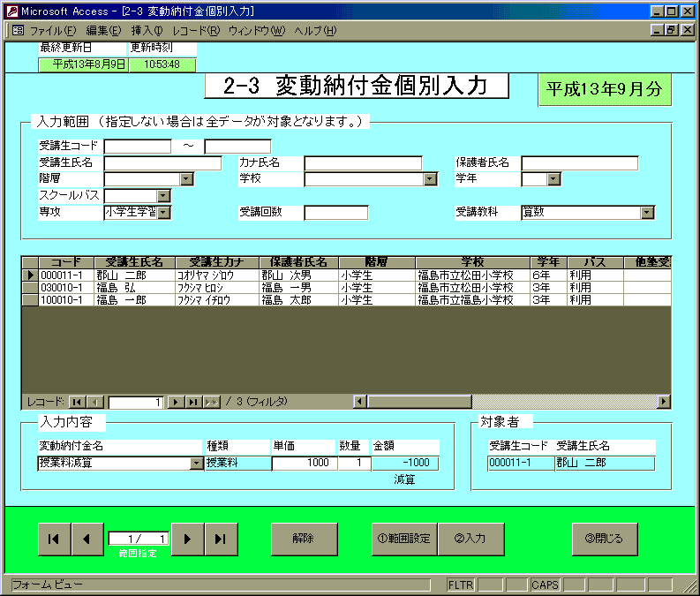Image resolution: width=700 pixels, height=596 pixels.
Task: Click the horizontal scrollbar thumb of the table
Action: click(419, 402)
